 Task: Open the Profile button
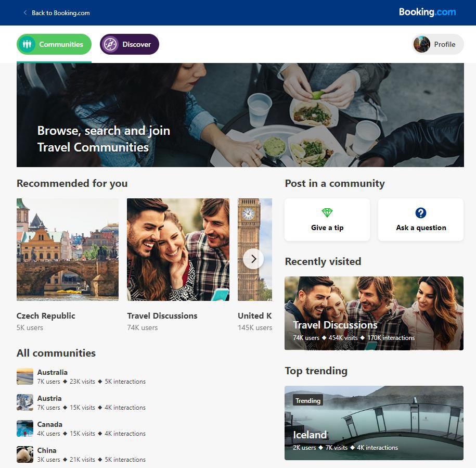point(438,44)
